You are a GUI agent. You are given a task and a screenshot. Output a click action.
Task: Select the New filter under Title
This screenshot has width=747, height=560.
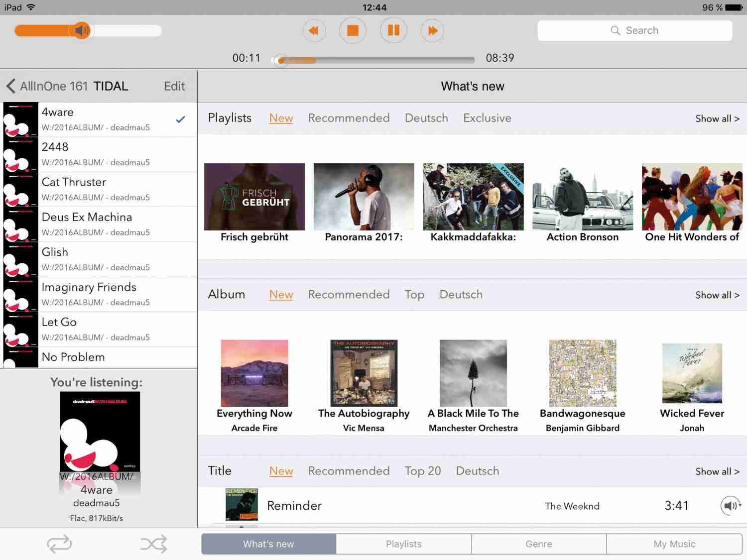281,471
